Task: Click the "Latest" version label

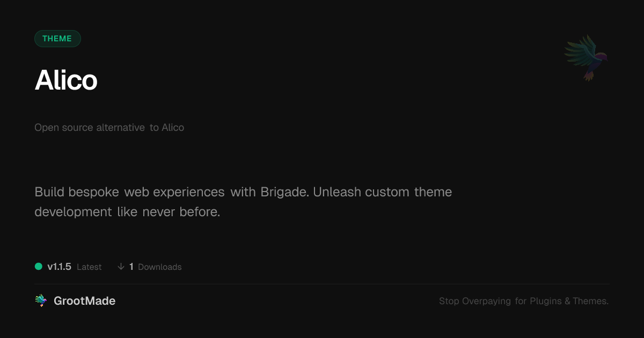Action: [89, 267]
